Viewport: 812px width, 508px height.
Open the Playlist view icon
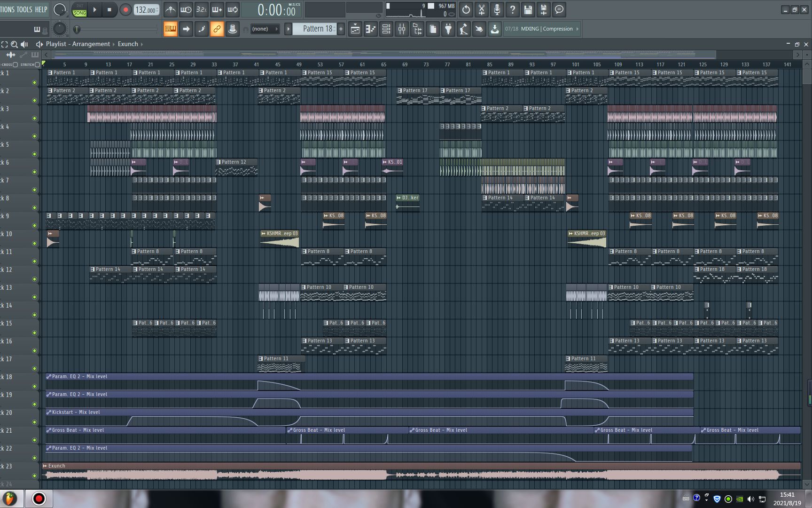355,29
